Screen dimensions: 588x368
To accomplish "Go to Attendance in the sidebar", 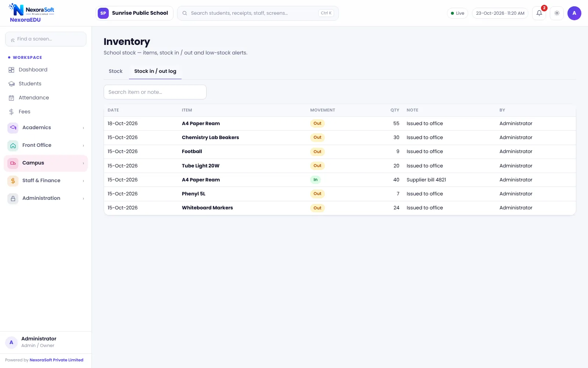I will click(46, 98).
